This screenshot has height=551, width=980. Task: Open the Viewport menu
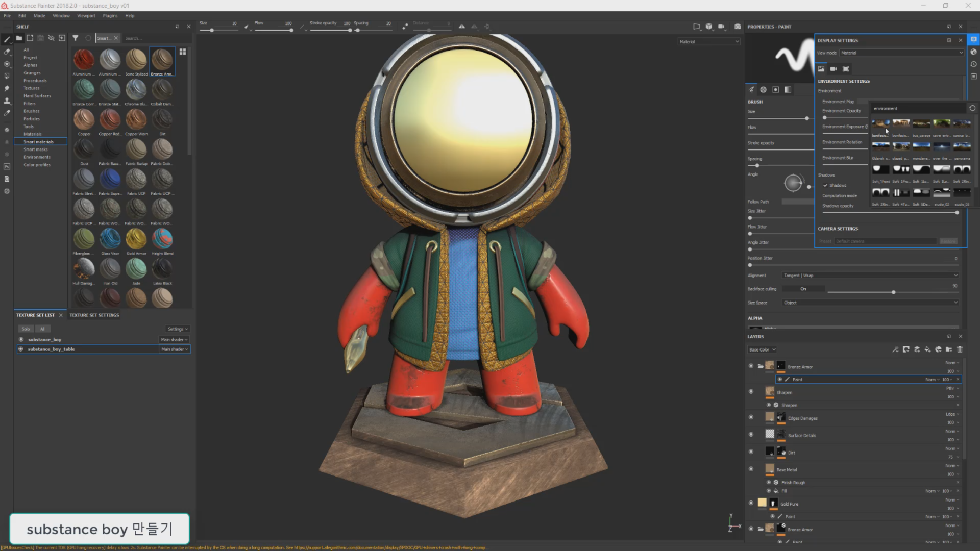86,16
